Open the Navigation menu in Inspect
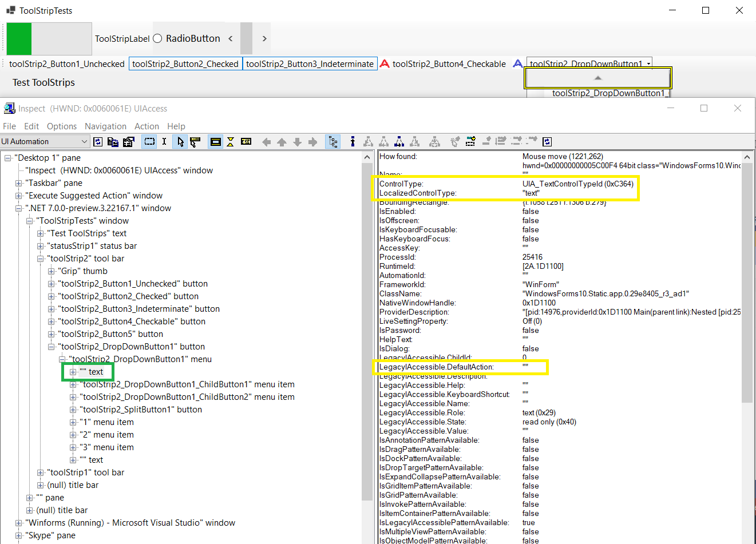 105,126
